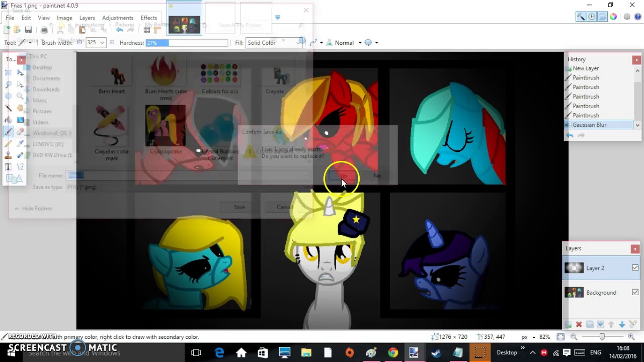This screenshot has width=644, height=362.
Task: Toggle Layer 2 visibility checkbox
Action: click(635, 268)
